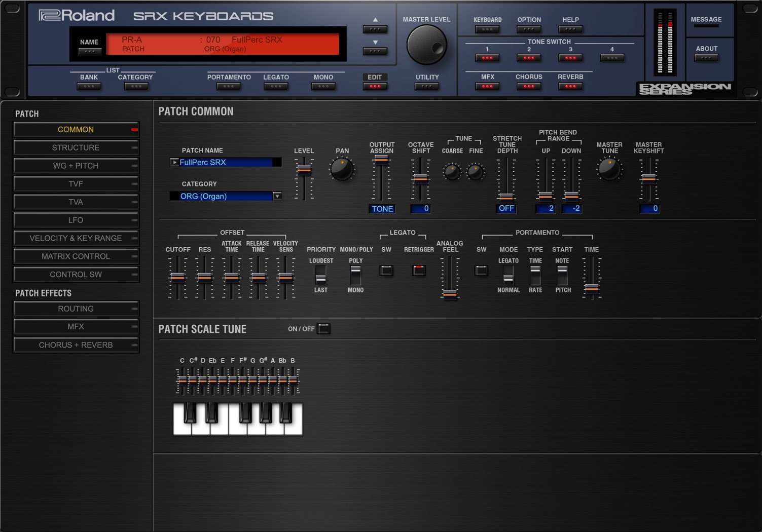
Task: Open the Utility menu
Action: 426,86
